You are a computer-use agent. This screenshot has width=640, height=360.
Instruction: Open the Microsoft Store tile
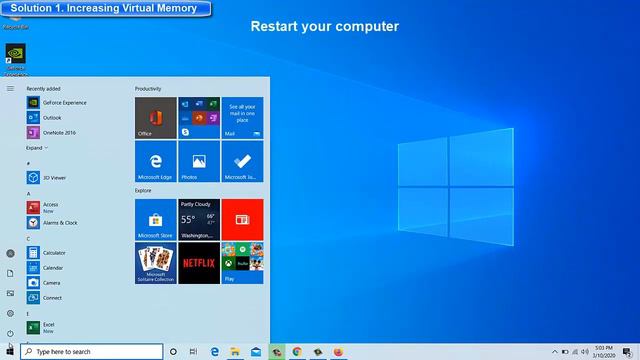(156, 220)
